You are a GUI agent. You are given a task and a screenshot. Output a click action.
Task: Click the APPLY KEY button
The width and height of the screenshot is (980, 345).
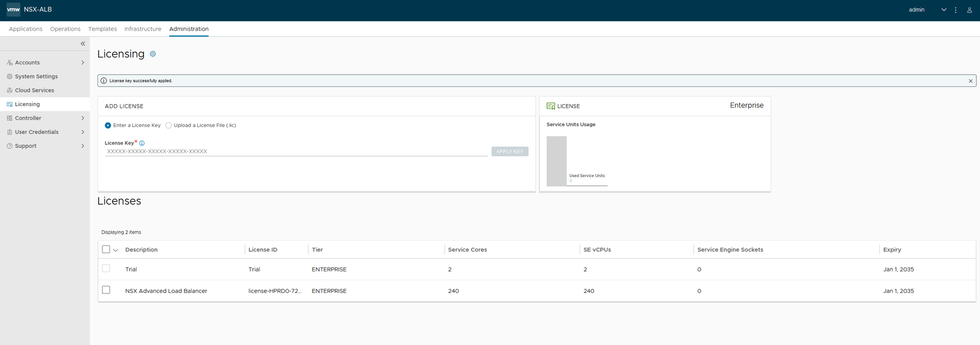tap(510, 151)
